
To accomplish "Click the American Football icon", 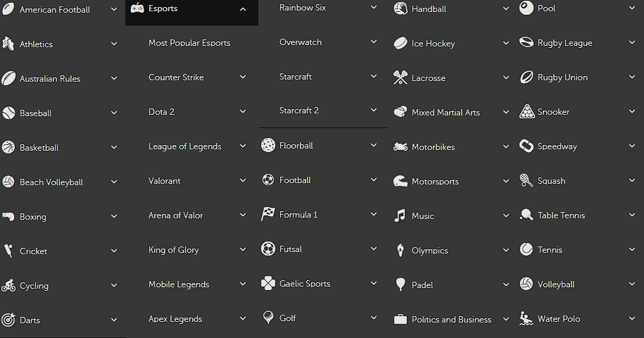I will (8, 10).
